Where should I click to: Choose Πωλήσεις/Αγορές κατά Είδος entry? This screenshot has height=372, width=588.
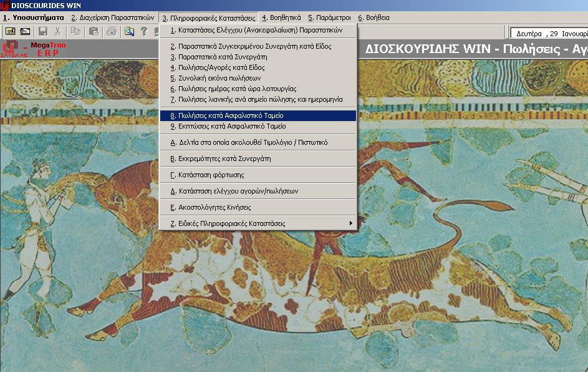pyautogui.click(x=258, y=67)
